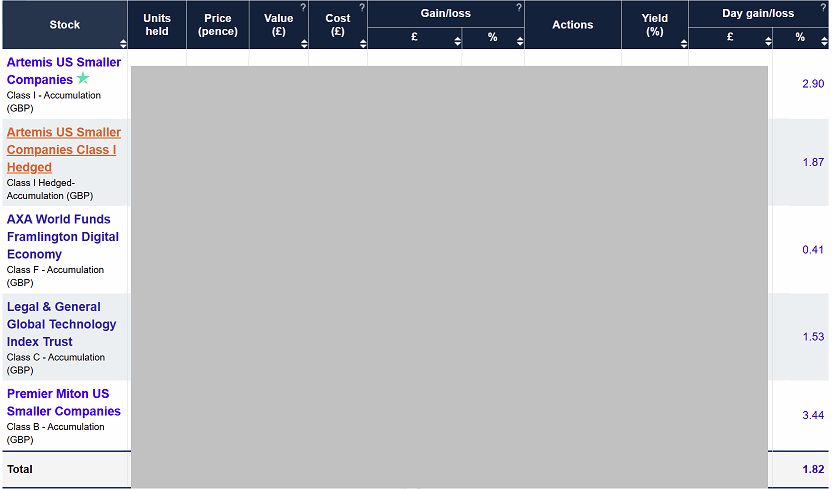The width and height of the screenshot is (832, 489).
Task: Sort table by Stock column arrows
Action: tap(123, 43)
